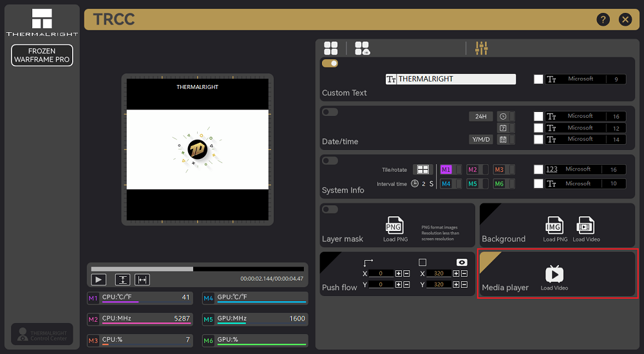The height and width of the screenshot is (354, 644).
Task: Click the fit-height preview icon
Action: coord(122,280)
